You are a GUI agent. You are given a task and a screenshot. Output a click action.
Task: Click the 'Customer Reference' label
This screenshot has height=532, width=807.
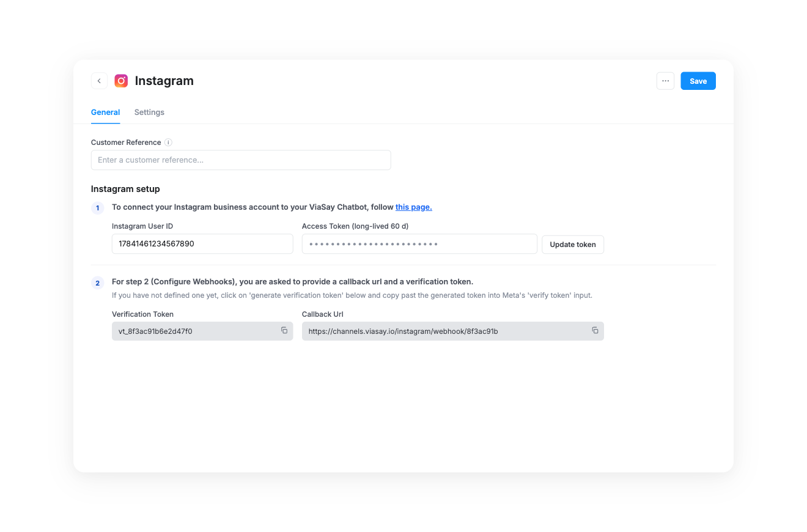coord(126,142)
